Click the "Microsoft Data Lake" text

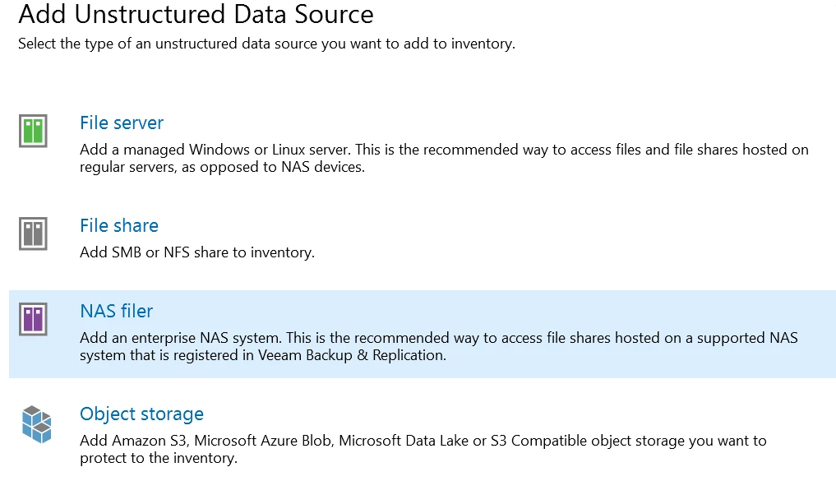tap(403, 441)
